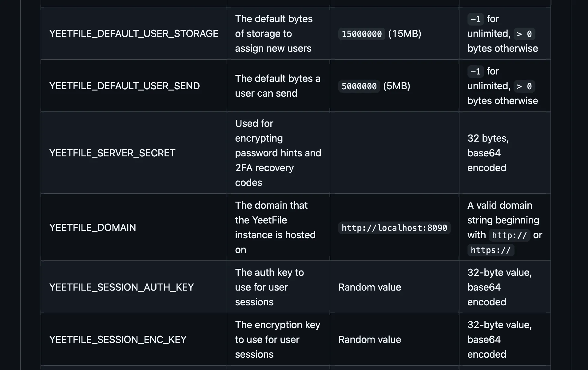Click the YEETFILE_DEFAULT_USER_STORAGE variable name
Viewport: 588px width, 370px height.
pyautogui.click(x=133, y=34)
